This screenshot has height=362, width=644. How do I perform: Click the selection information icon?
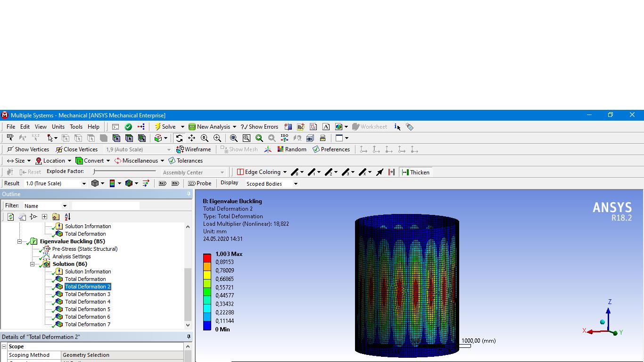[x=397, y=127]
